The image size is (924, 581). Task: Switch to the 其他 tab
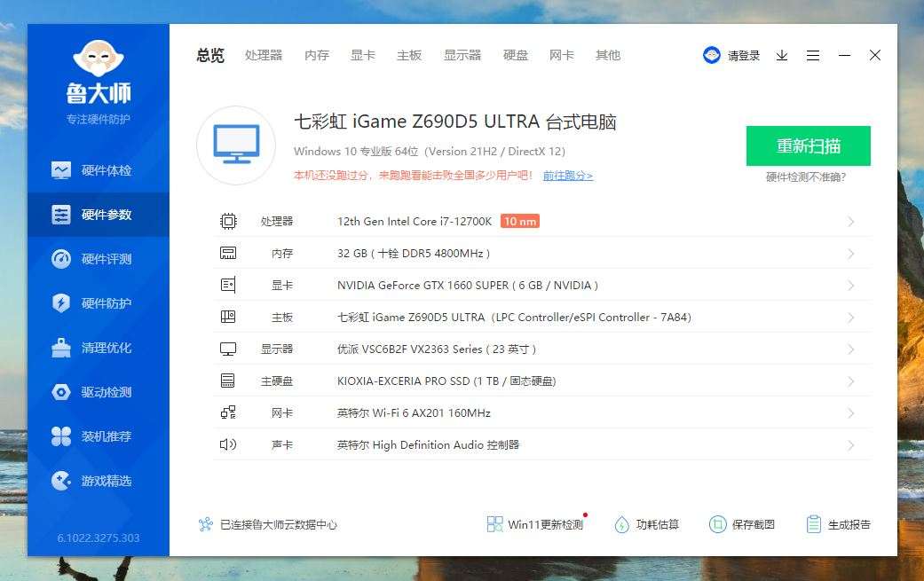pyautogui.click(x=607, y=55)
